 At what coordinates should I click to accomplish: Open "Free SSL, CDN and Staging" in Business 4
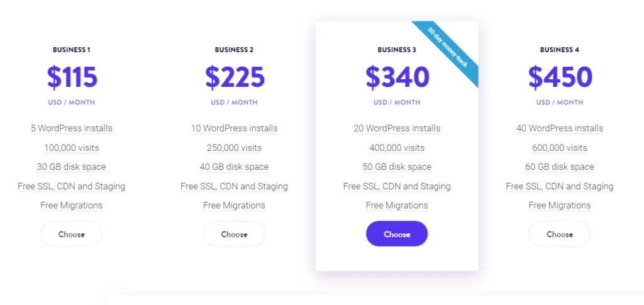(x=559, y=186)
